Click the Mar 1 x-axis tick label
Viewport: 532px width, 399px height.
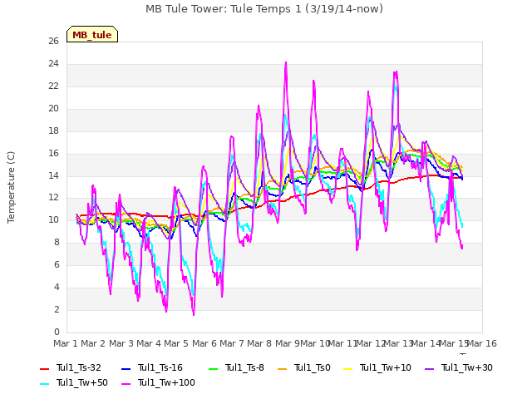(66, 343)
